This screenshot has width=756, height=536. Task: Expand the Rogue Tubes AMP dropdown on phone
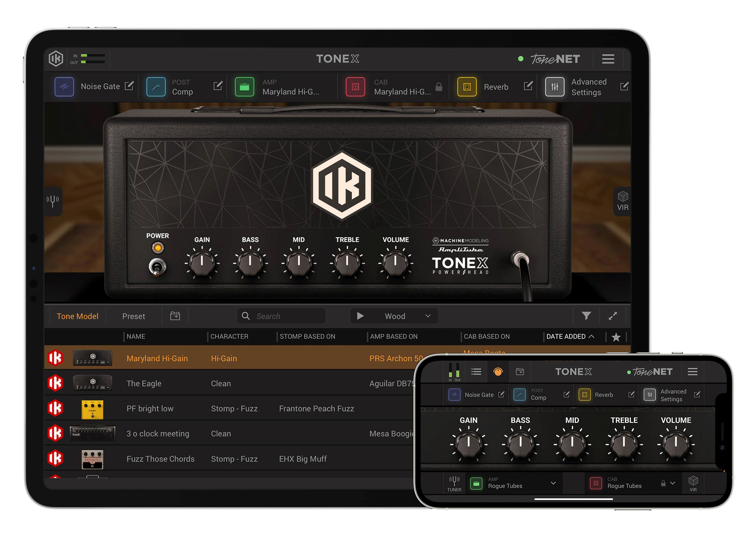pyautogui.click(x=553, y=483)
